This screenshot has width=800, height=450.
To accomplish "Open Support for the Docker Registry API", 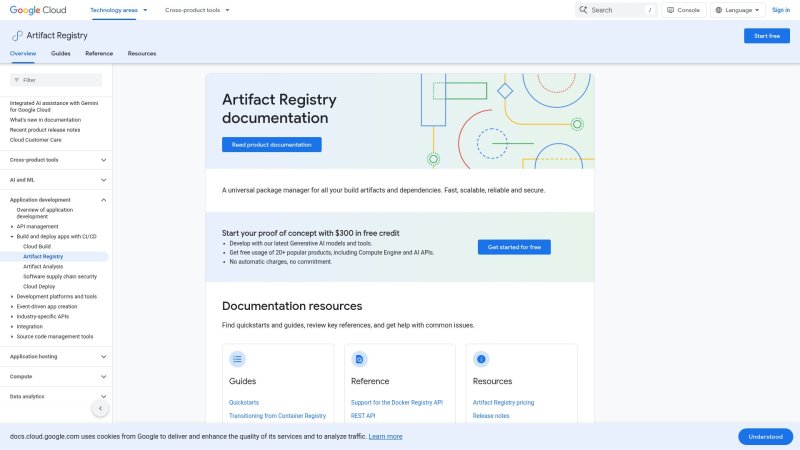I will [x=396, y=403].
